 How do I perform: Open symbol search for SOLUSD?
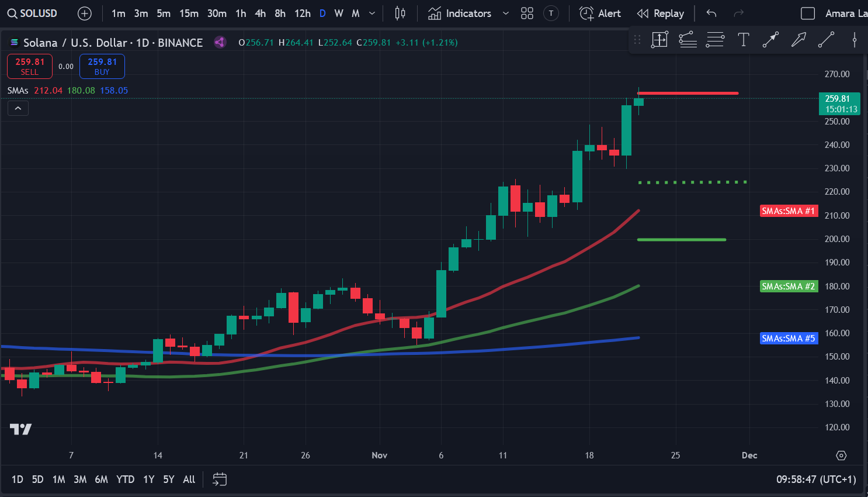coord(32,13)
